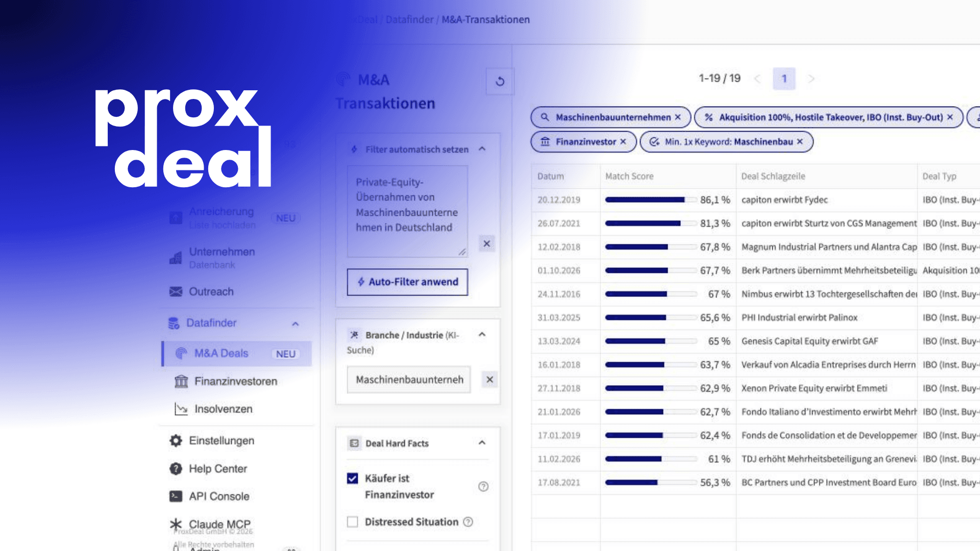This screenshot has height=551, width=980.
Task: Remove the Maschinenbauunternehmen filter chip
Action: click(678, 117)
